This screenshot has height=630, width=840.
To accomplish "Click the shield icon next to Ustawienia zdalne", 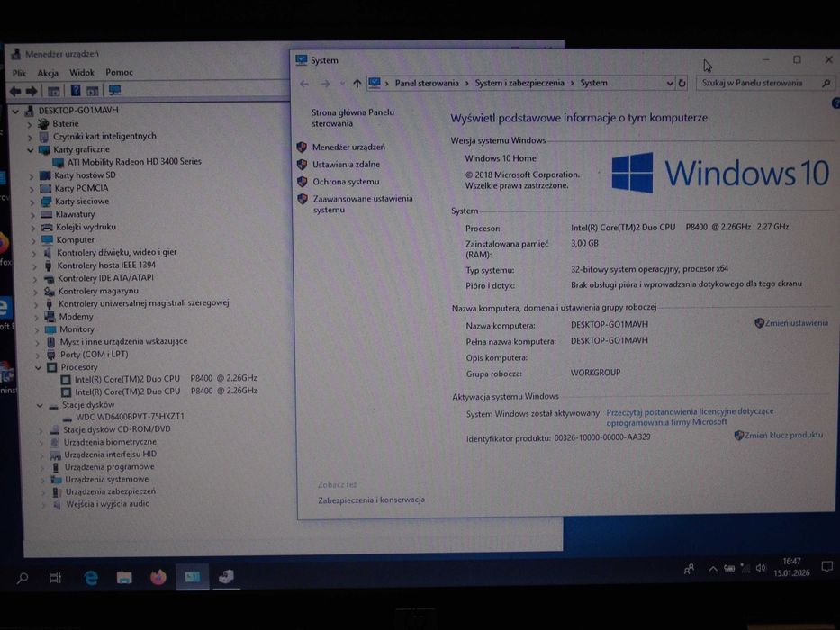I will (x=303, y=165).
